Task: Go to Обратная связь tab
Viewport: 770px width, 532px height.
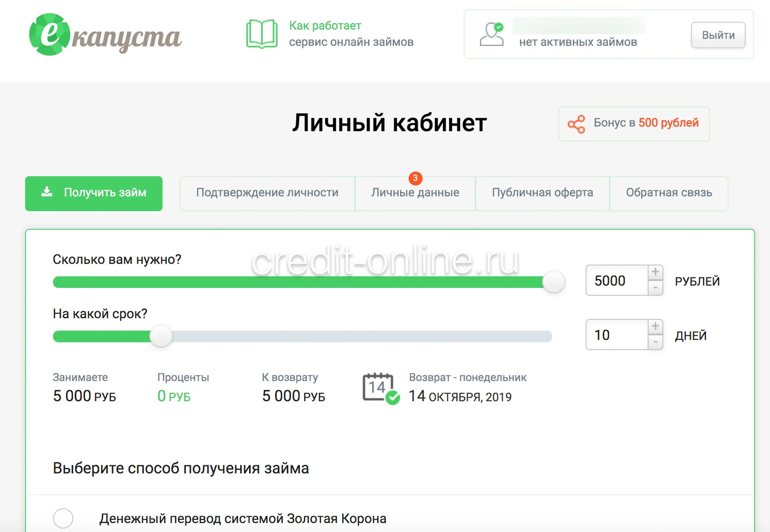Action: coord(669,193)
